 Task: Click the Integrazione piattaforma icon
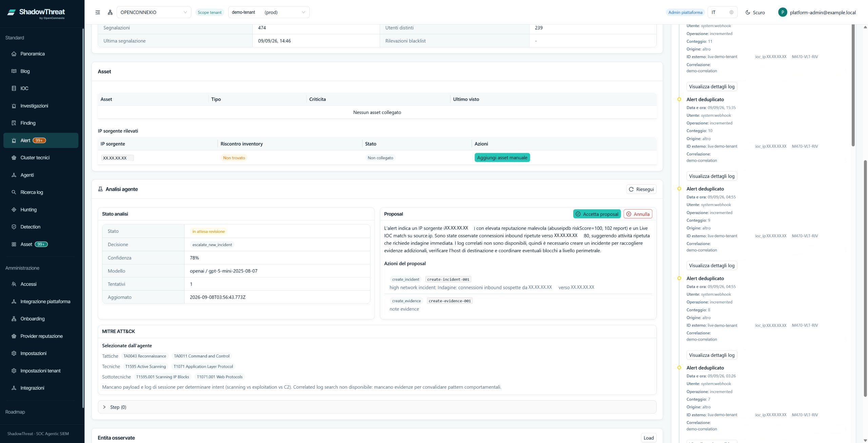point(14,301)
